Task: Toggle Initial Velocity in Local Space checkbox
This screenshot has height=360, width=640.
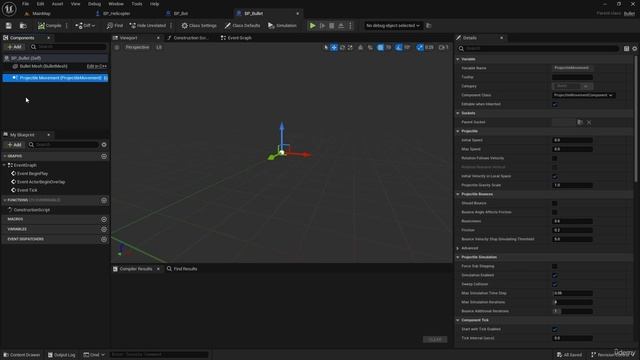Action: [x=555, y=176]
